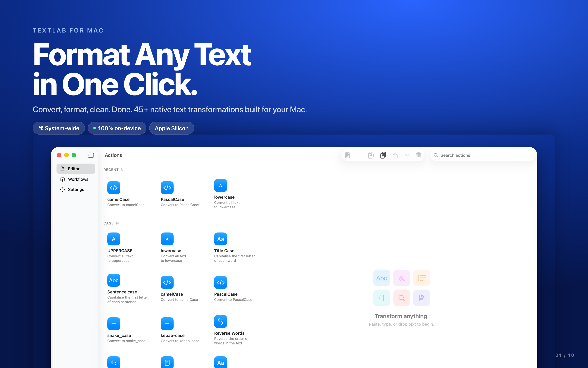Screen dimensions: 588x368
Task: Open the Settings sidebar item
Action: click(76, 189)
